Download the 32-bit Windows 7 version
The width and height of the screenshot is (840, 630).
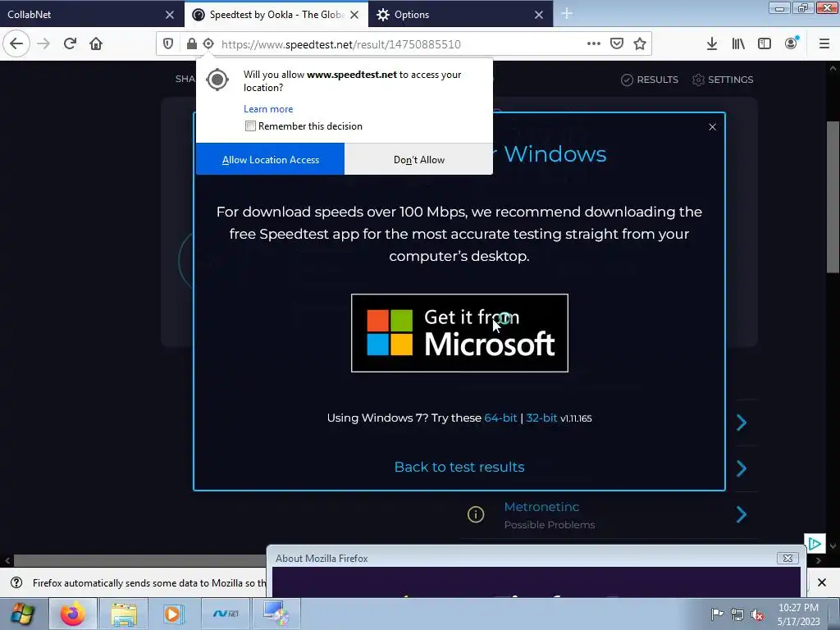(541, 418)
